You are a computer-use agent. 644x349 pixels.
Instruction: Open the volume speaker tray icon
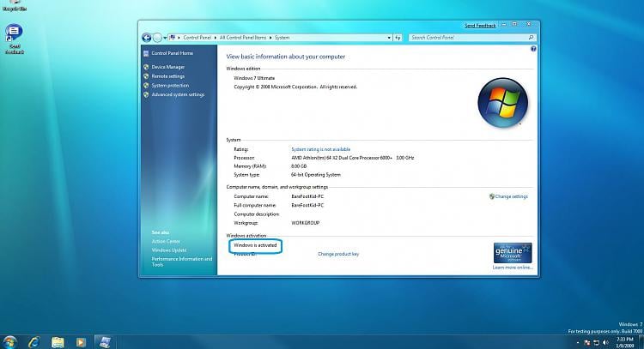pos(605,342)
